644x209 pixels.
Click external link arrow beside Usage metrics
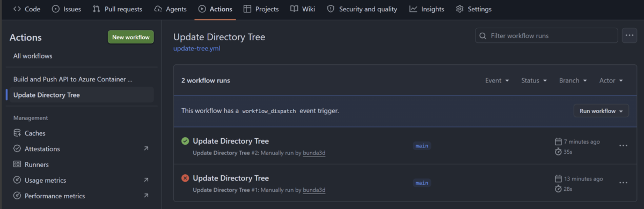point(146,180)
